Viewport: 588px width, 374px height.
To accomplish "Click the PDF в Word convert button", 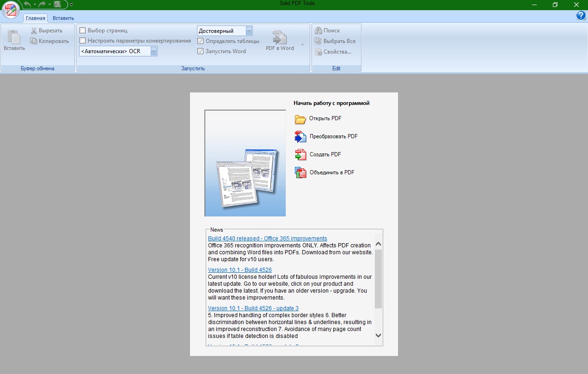I will [280, 41].
